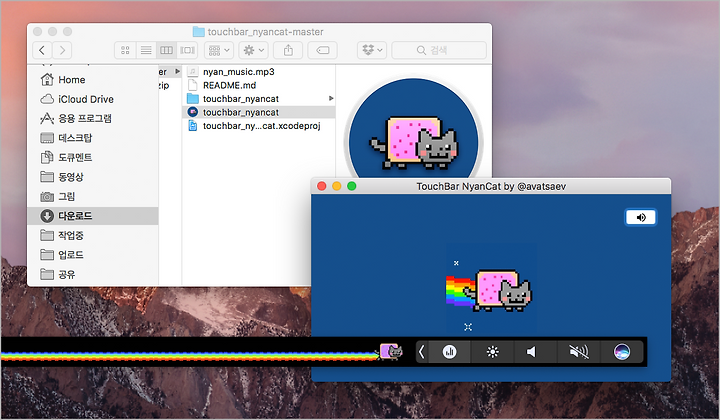The height and width of the screenshot is (420, 720).
Task: Tap the Nyan Cat on the Touch Bar
Action: tap(390, 352)
